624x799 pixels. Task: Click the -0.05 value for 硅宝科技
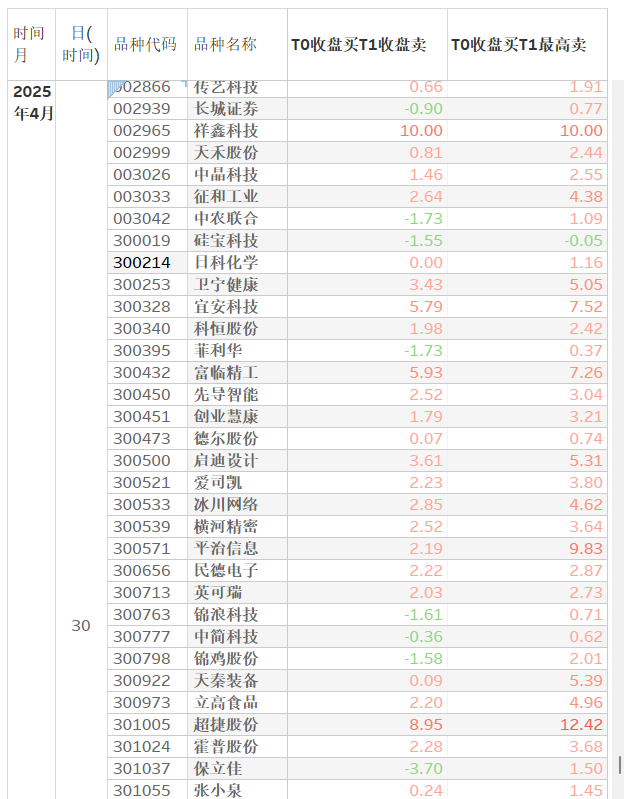point(583,240)
